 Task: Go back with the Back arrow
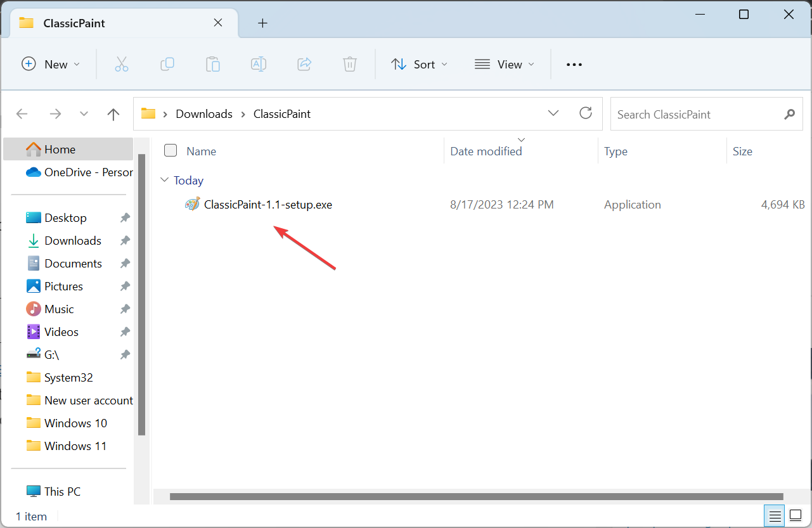[x=22, y=114]
